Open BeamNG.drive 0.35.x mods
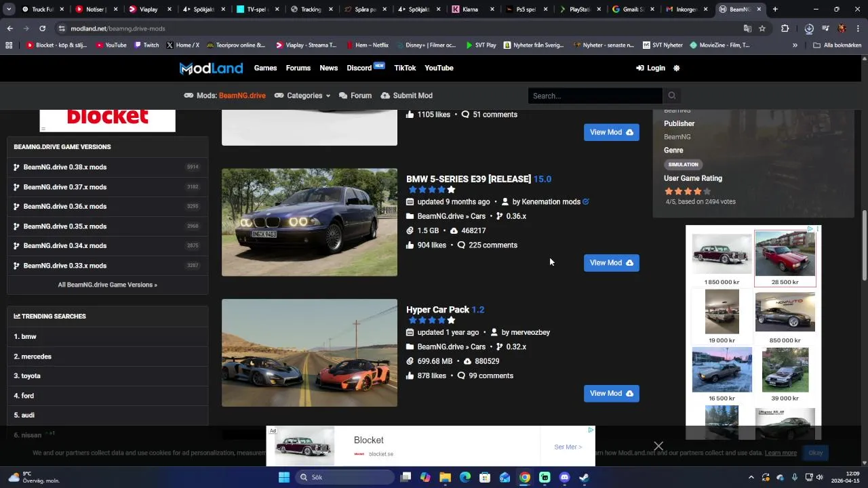The image size is (868, 488). point(107,226)
